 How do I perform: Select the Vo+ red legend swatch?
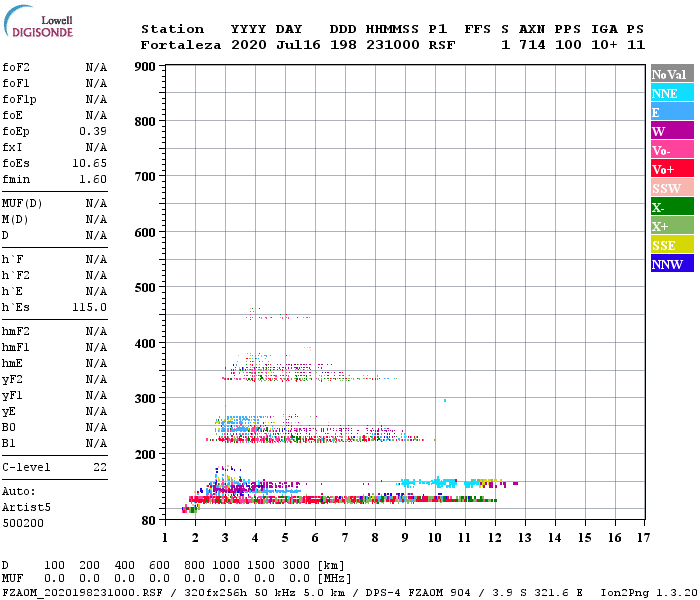(x=672, y=169)
